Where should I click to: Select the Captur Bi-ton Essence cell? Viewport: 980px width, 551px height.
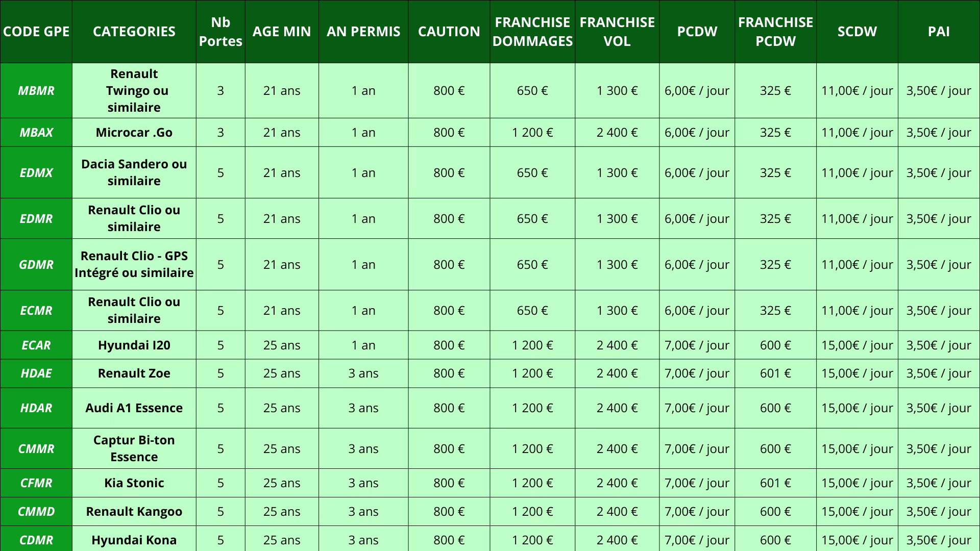point(134,448)
